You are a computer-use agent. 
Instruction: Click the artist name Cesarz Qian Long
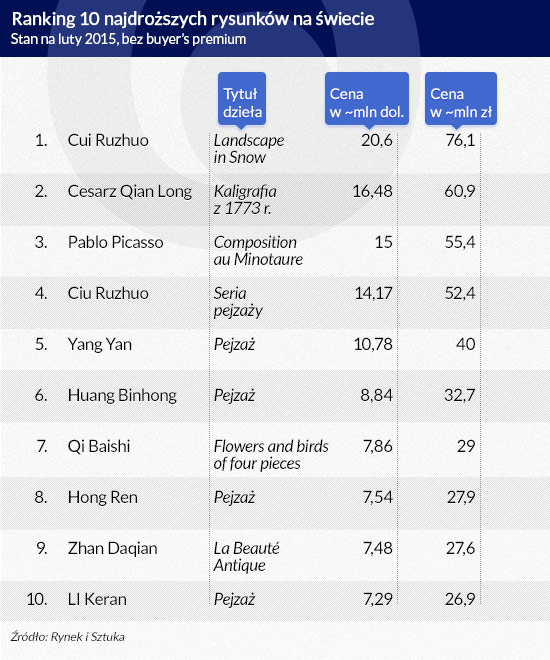click(130, 192)
